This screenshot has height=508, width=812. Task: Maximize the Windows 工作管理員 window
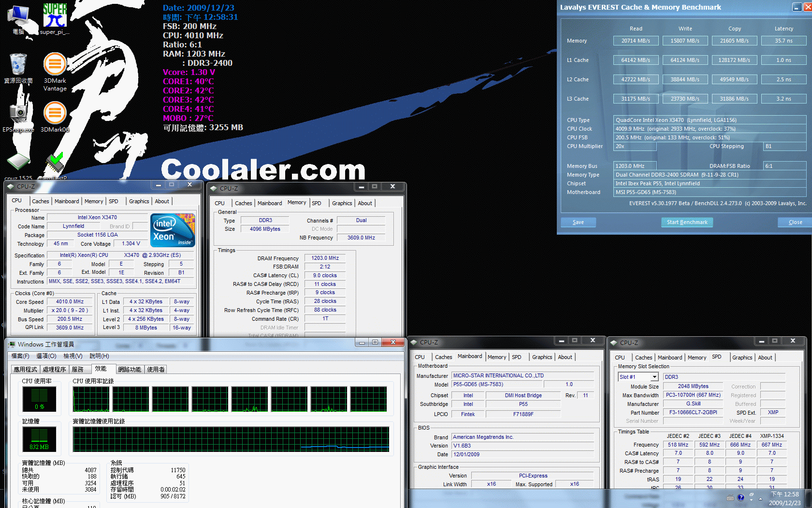[x=375, y=343]
